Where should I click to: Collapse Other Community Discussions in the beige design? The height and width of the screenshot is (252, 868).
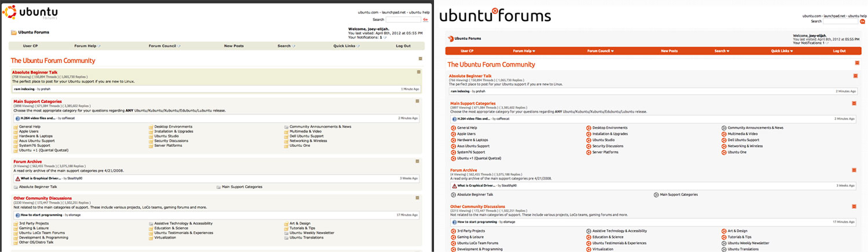[x=417, y=198]
